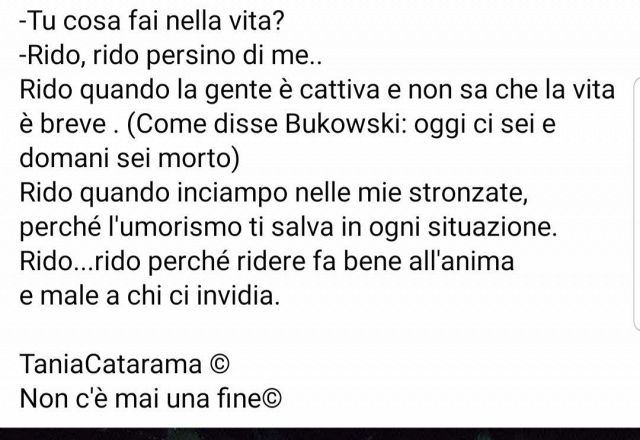The width and height of the screenshot is (640, 440).
Task: Click the word 'stronzate' in the post
Action: click(x=465, y=193)
